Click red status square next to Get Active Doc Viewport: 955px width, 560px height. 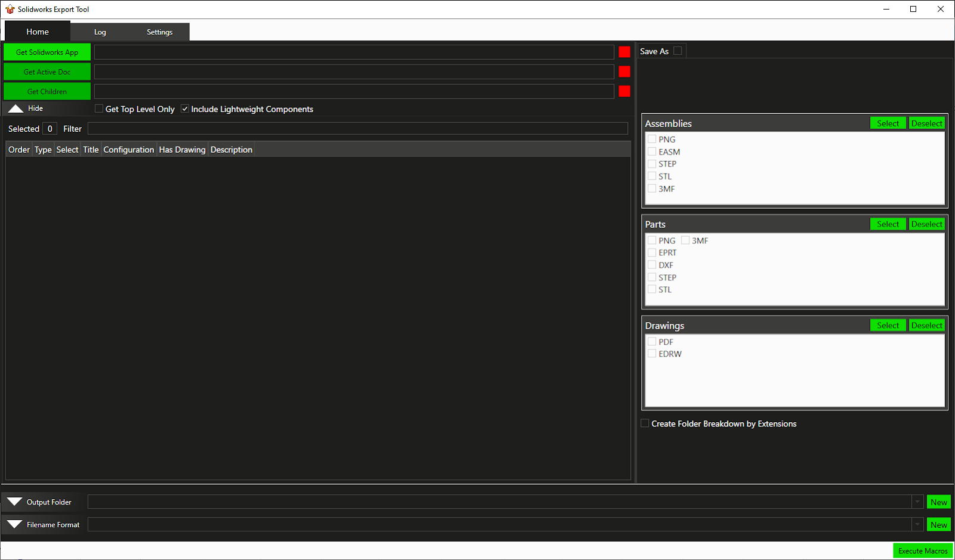pos(624,72)
